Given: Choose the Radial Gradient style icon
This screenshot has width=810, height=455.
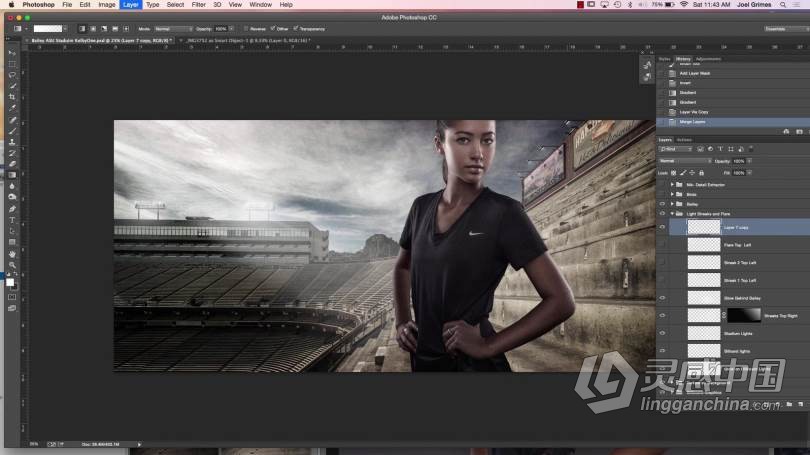Looking at the screenshot, I should coord(93,29).
